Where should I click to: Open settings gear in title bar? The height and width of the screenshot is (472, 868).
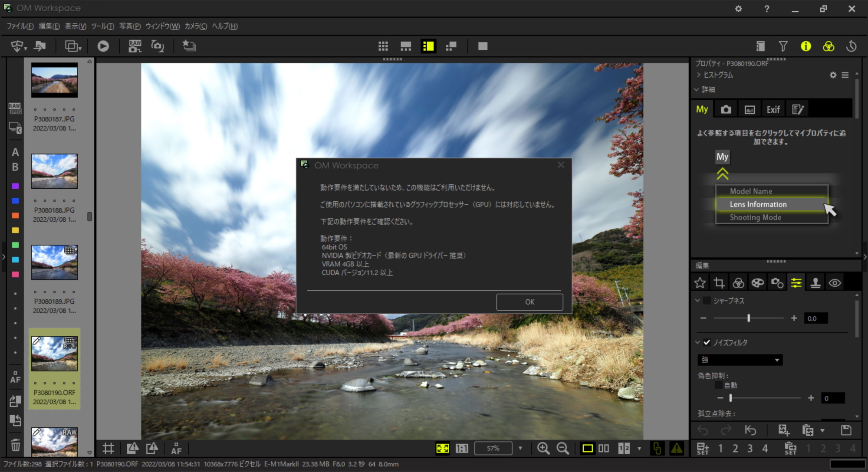tap(738, 9)
